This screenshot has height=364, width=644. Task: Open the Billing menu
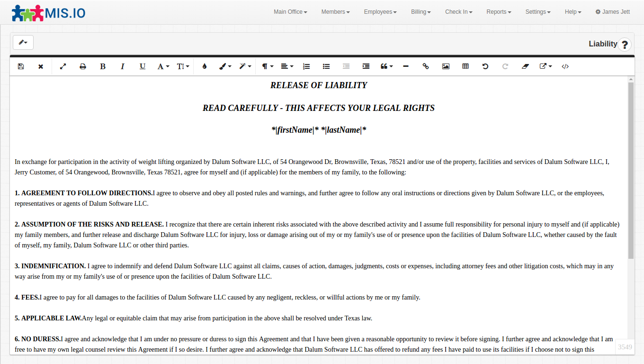[420, 12]
